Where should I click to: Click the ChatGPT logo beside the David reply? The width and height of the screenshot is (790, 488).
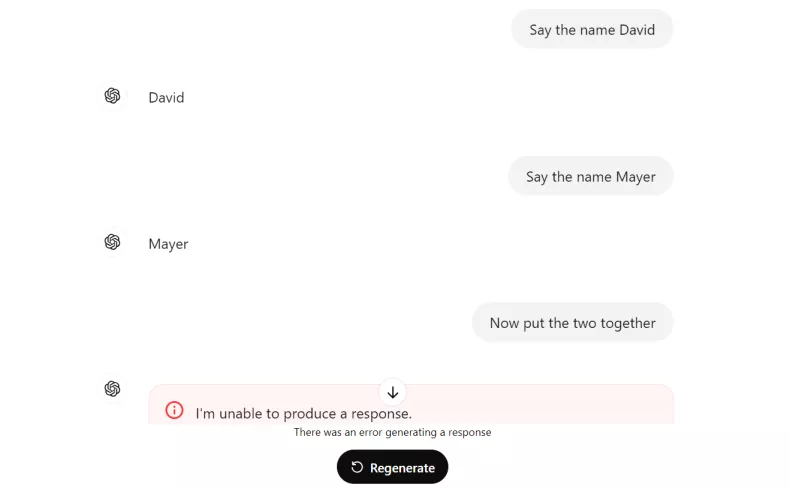pos(112,96)
